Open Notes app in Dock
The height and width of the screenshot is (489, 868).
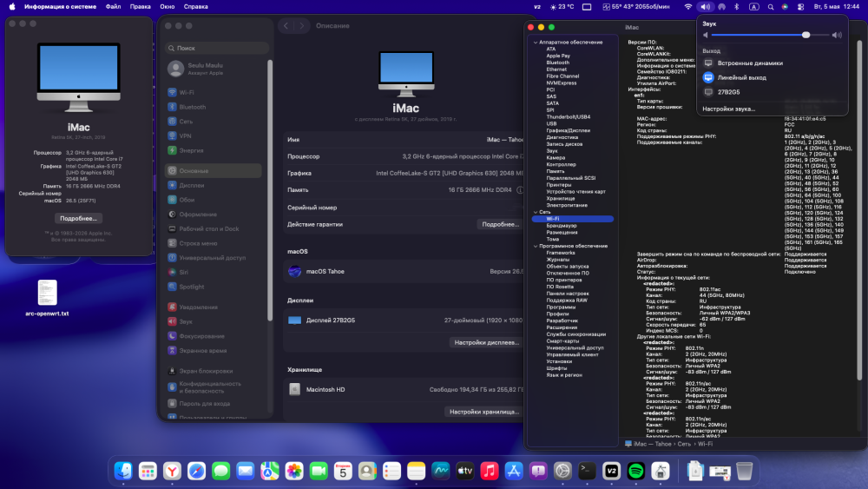[416, 471]
